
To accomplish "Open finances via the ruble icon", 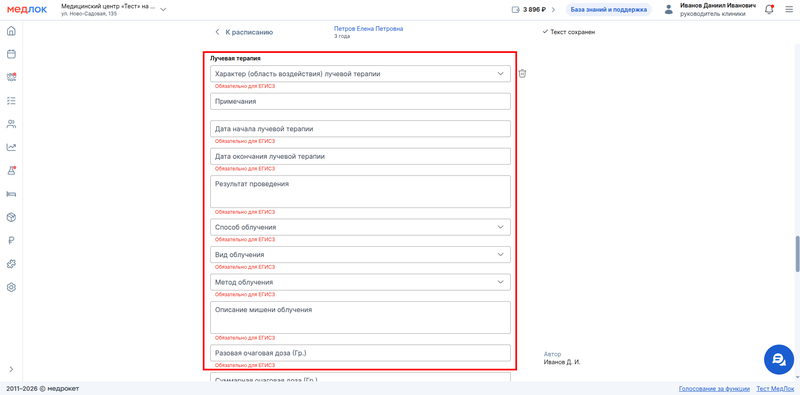I will pyautogui.click(x=11, y=241).
